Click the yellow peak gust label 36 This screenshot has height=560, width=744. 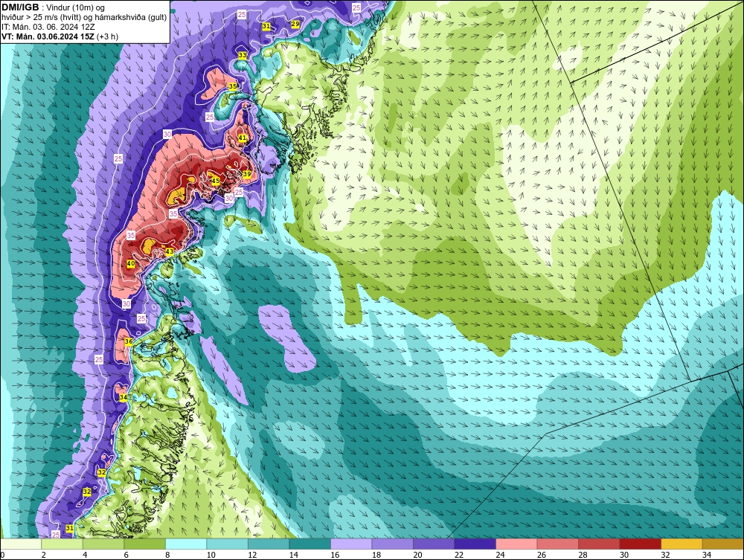(129, 341)
